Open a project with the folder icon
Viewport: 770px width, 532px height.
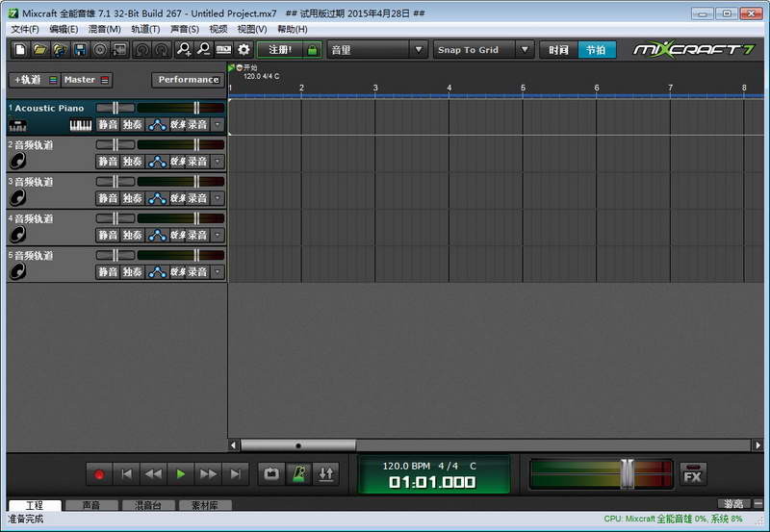click(x=39, y=50)
